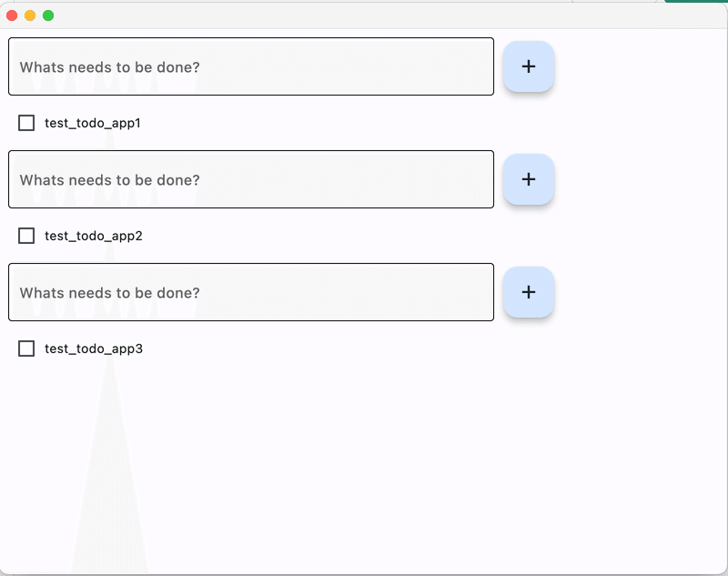The height and width of the screenshot is (576, 728).
Task: Select the test_todo_app2 todo label
Action: click(93, 236)
